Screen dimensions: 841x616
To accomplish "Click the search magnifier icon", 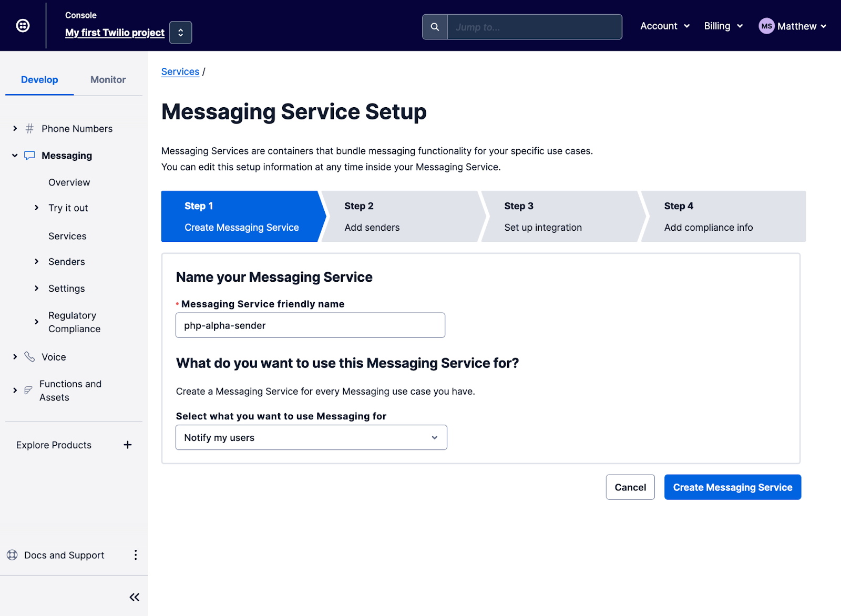I will click(435, 27).
